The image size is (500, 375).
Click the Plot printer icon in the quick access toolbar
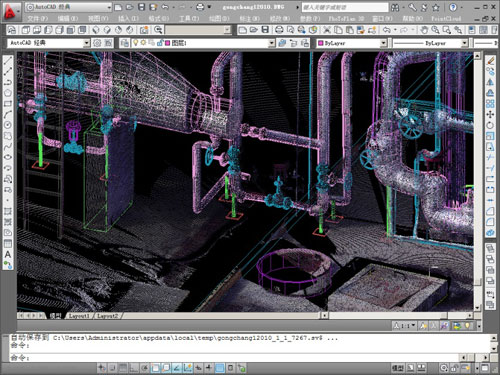pos(200,7)
